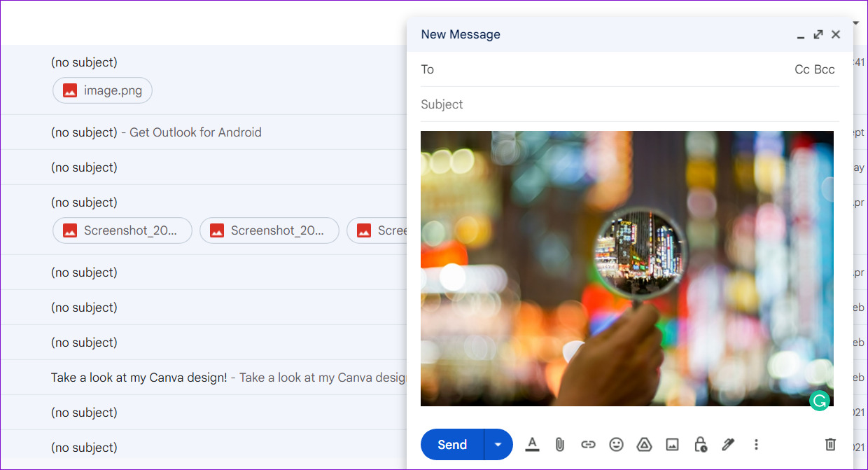
Task: Attach files using the paperclip icon
Action: (560, 444)
